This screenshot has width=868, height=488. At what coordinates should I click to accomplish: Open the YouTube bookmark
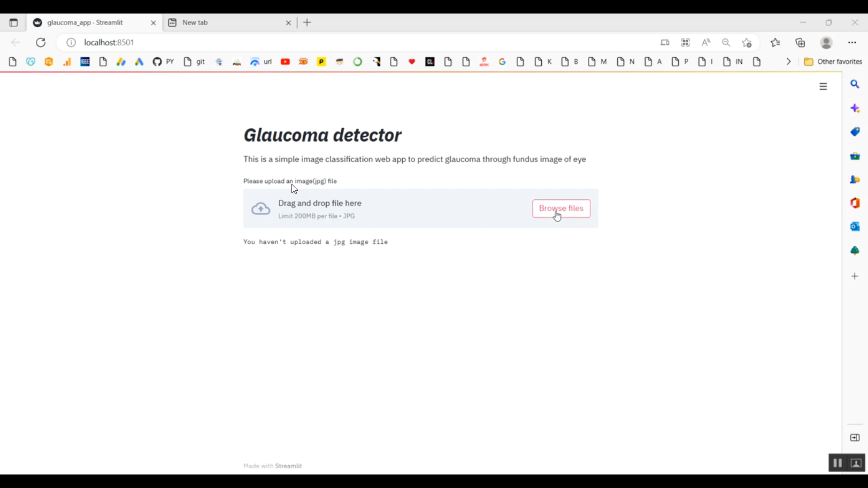click(286, 62)
